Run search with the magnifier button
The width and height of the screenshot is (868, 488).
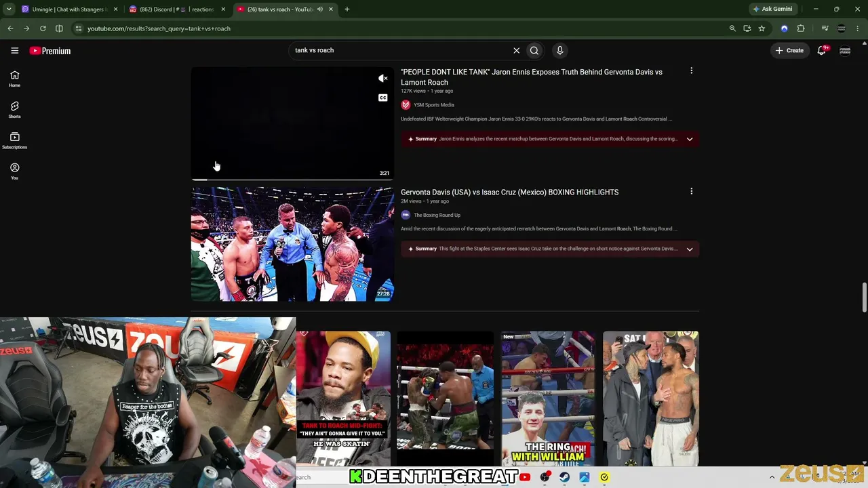pyautogui.click(x=534, y=50)
